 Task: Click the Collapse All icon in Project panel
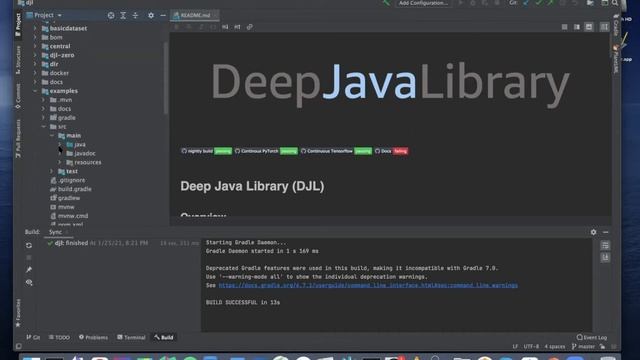coord(136,15)
